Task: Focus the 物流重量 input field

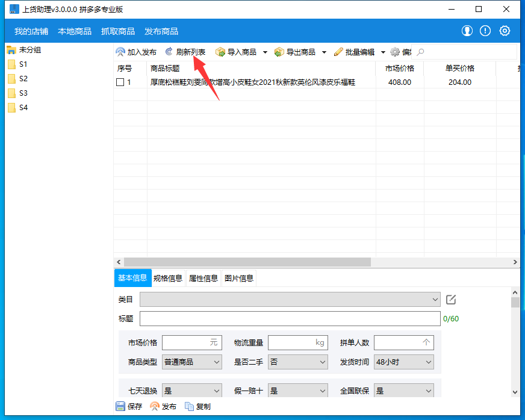Action: (x=298, y=343)
